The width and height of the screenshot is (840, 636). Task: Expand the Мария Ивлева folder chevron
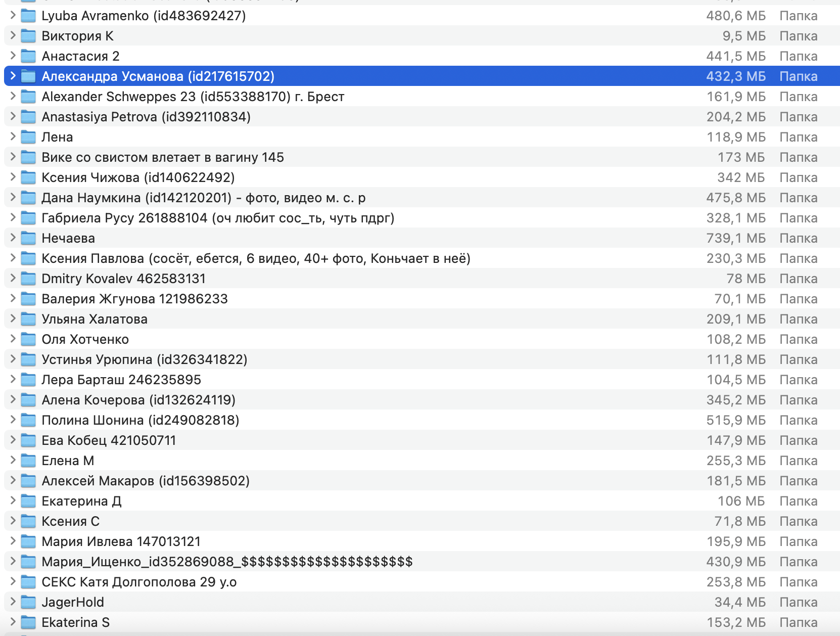[13, 541]
